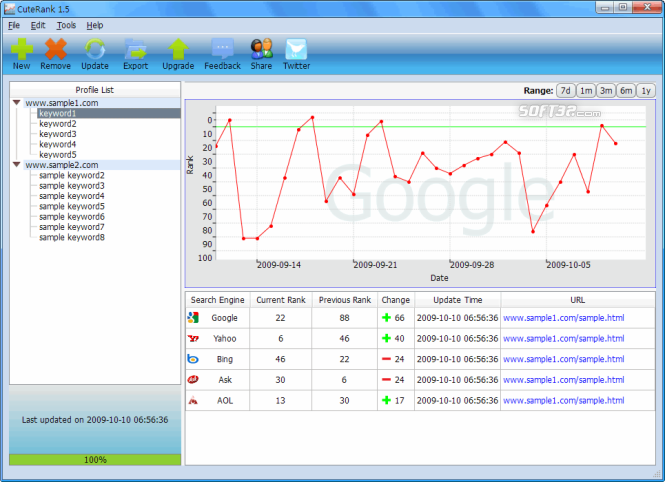
Task: Open the Edit menu
Action: click(x=38, y=25)
